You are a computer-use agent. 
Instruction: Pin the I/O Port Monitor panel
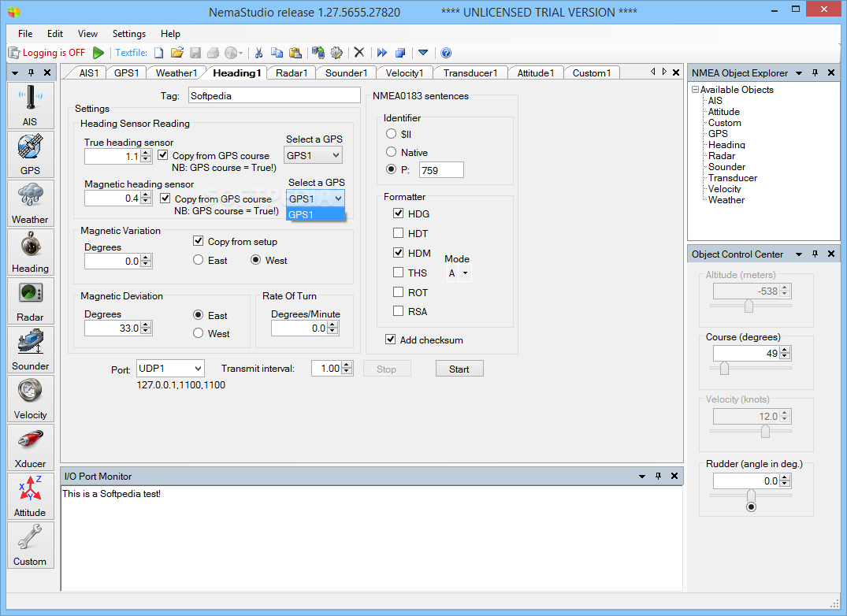pyautogui.click(x=658, y=476)
